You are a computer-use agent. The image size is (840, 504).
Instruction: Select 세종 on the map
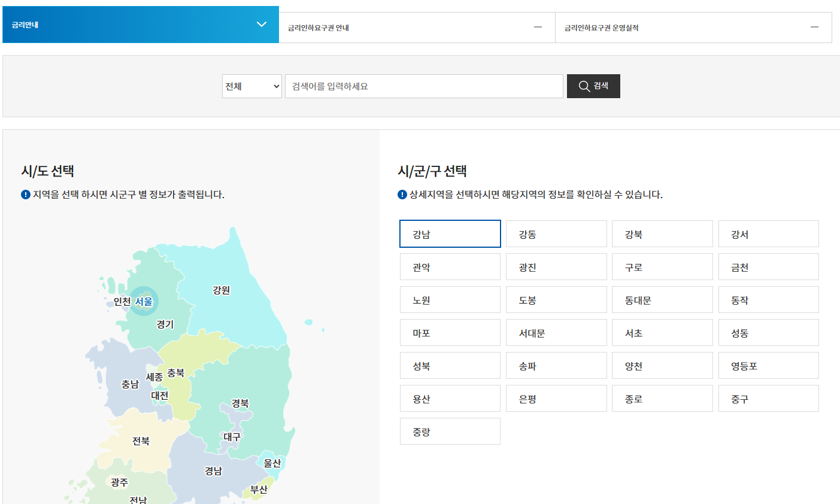pos(154,377)
